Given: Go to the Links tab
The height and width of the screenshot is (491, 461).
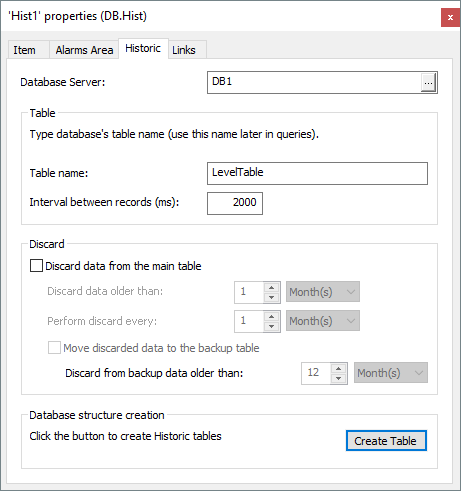Looking at the screenshot, I should tap(187, 50).
